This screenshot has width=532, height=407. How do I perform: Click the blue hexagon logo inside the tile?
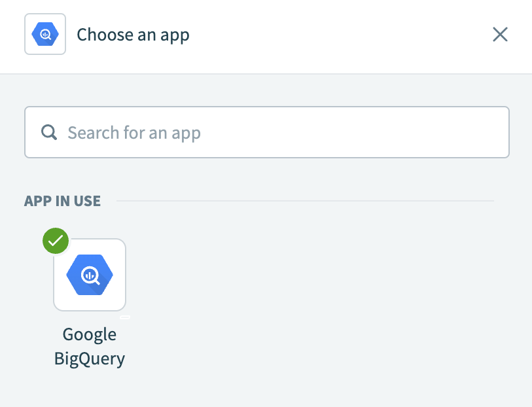click(x=90, y=274)
